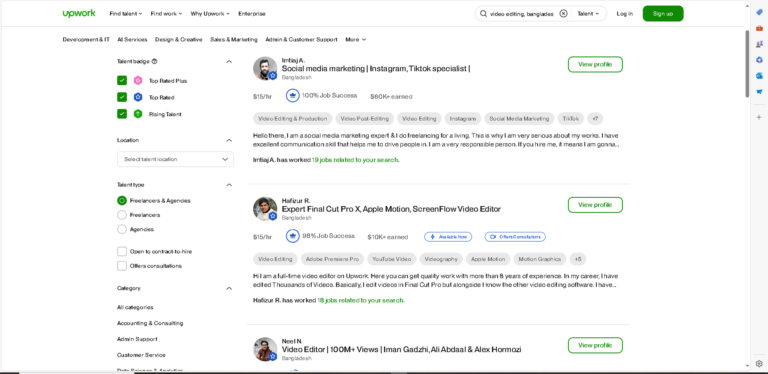
Task: Open the Enterprise menu item
Action: tap(252, 14)
